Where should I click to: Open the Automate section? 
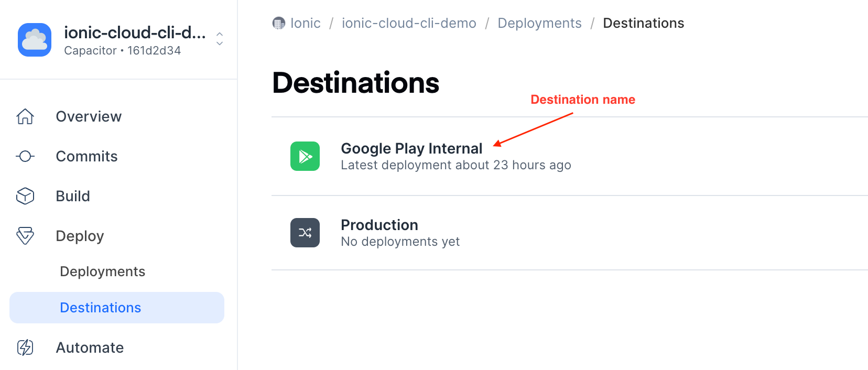click(90, 347)
